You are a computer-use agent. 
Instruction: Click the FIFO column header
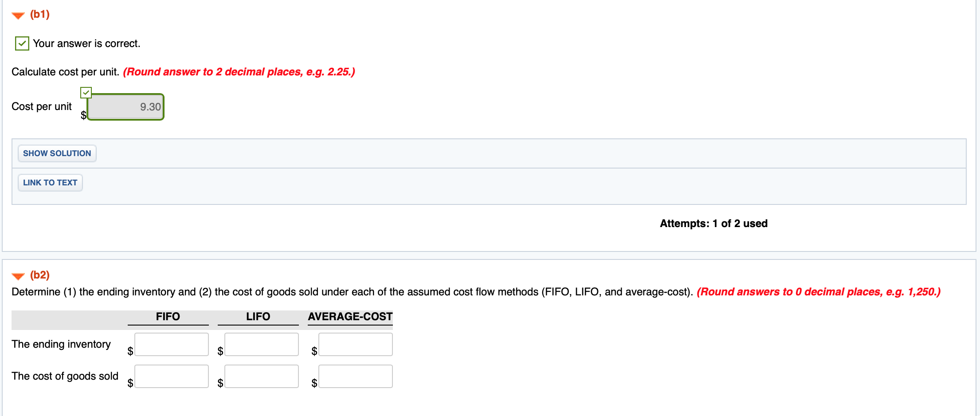point(168,317)
